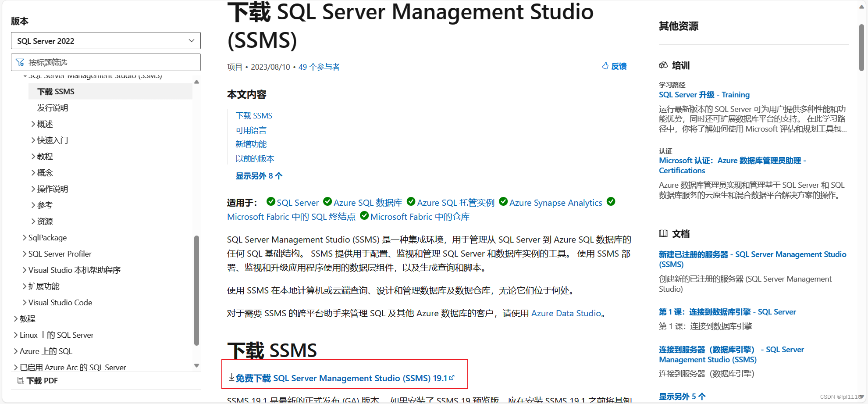The image size is (868, 404).
Task: Click the 反馈 feedback button
Action: point(614,66)
